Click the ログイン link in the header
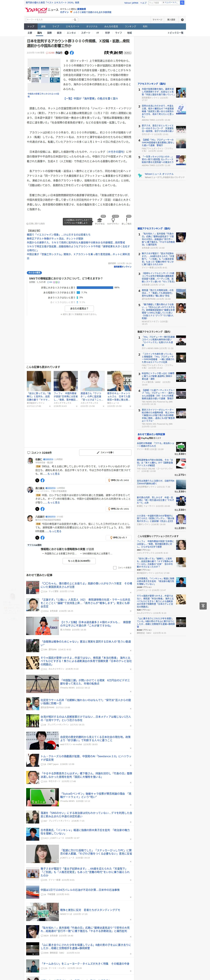210x980 pixels. [x=64, y=12]
